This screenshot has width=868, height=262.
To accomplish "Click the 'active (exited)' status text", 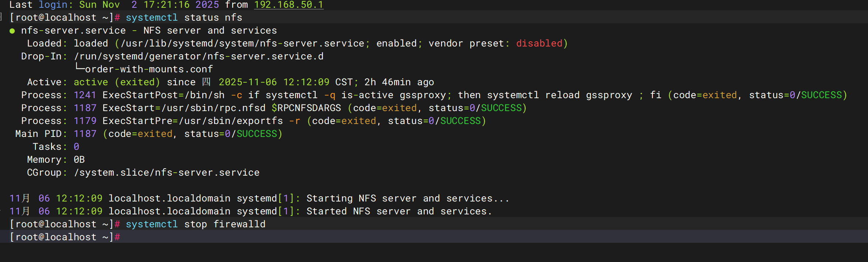I will pos(117,82).
